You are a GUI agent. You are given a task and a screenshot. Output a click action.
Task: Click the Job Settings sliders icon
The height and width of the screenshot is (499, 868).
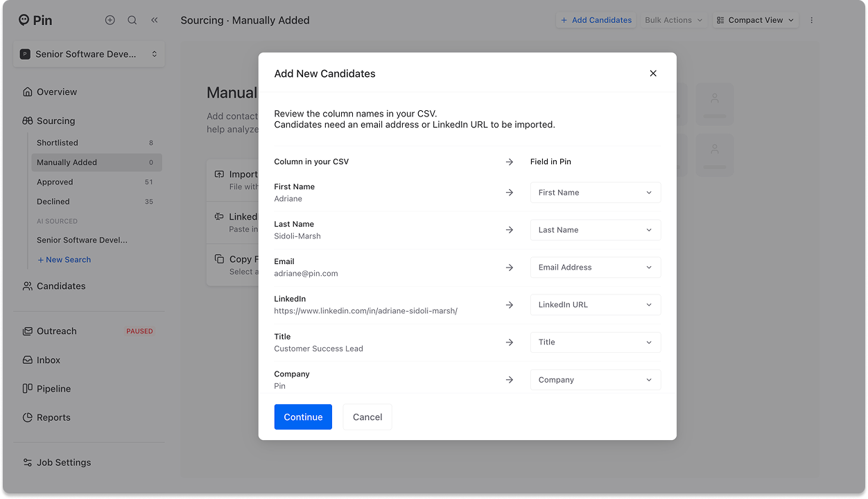click(28, 463)
